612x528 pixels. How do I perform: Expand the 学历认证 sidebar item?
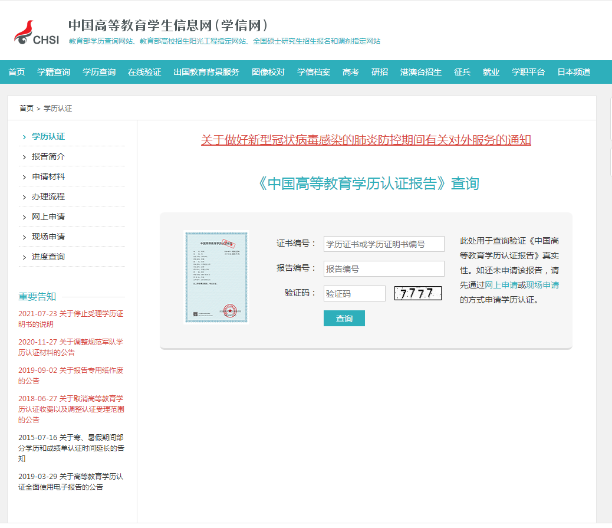(47, 135)
